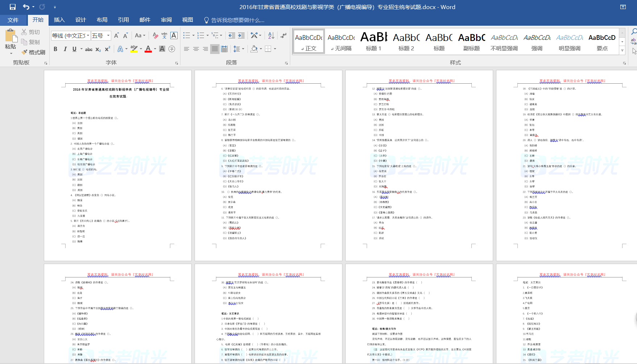Expand the line spacing dropdown
Viewport: 637px width, 364px height.
coord(243,49)
